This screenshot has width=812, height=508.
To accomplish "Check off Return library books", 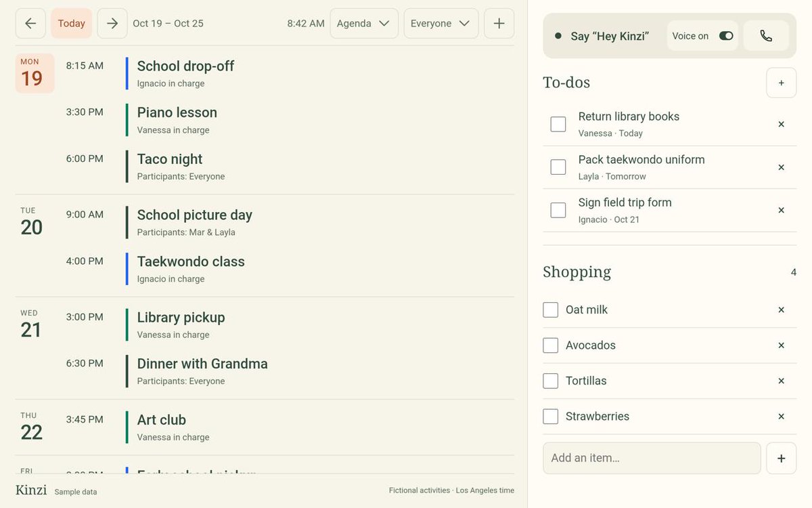I will point(558,124).
